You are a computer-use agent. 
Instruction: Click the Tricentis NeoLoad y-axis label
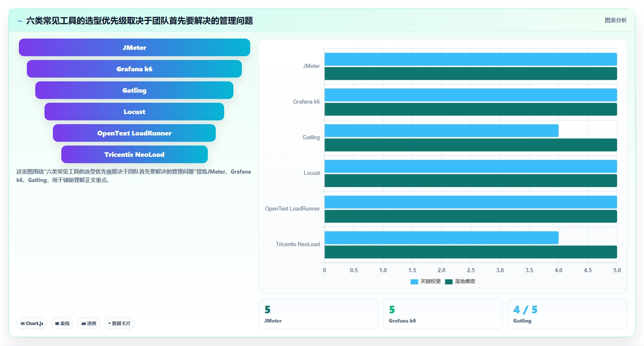click(298, 244)
